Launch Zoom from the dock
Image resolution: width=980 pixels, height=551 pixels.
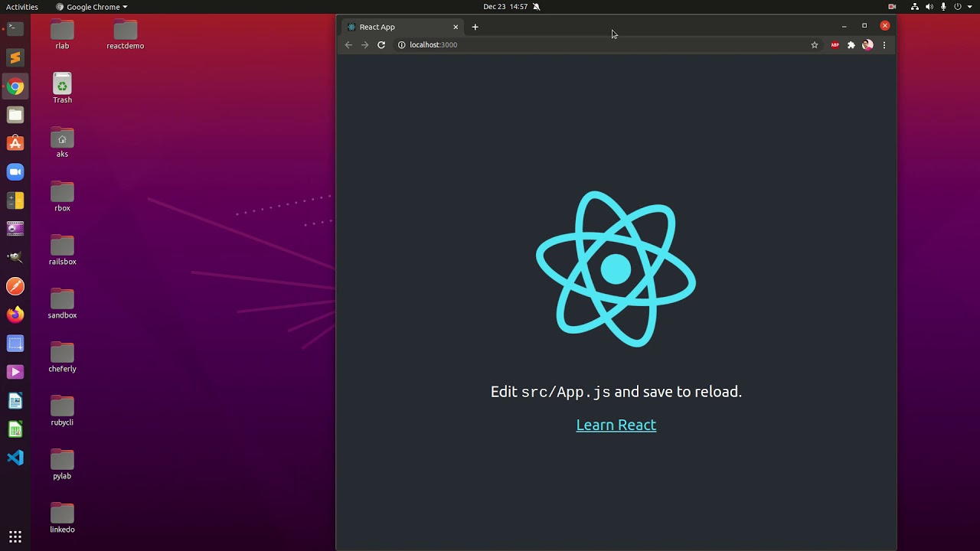pos(15,172)
